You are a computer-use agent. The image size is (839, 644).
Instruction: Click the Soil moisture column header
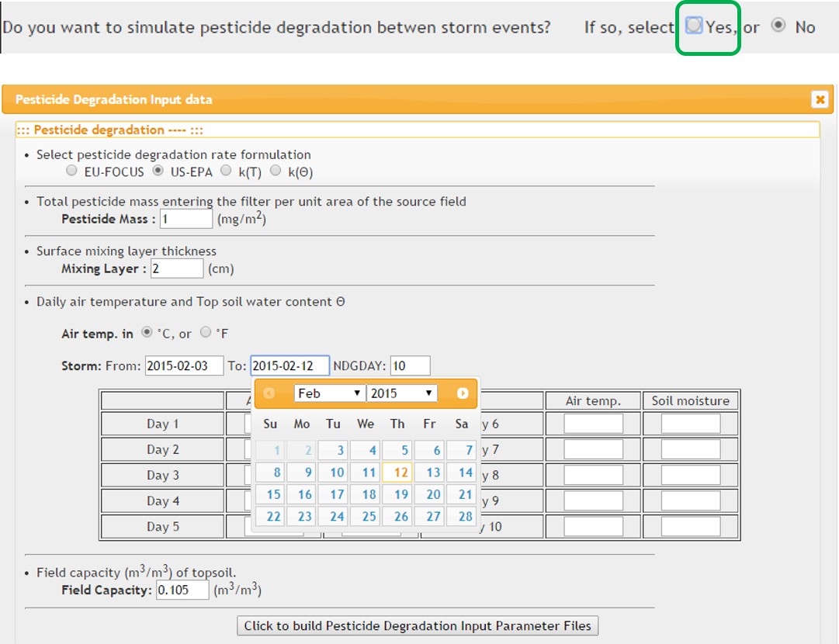pyautogui.click(x=691, y=400)
